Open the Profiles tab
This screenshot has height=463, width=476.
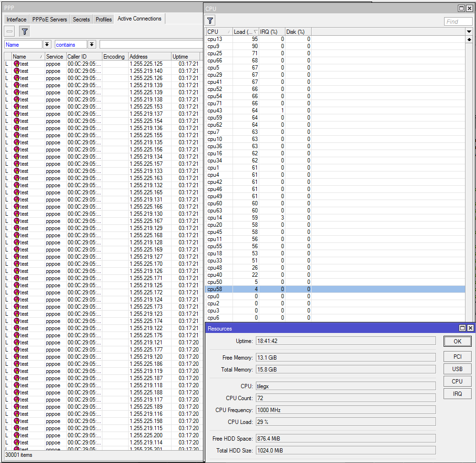pyautogui.click(x=104, y=20)
